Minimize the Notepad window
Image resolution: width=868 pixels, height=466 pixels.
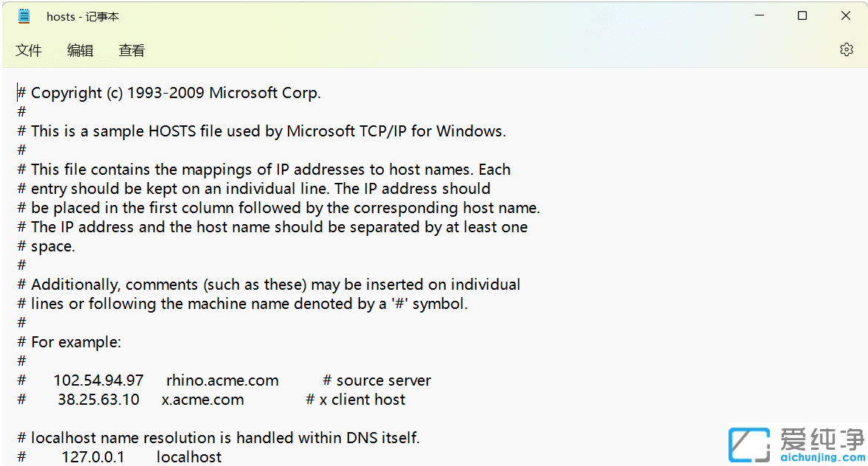(759, 15)
